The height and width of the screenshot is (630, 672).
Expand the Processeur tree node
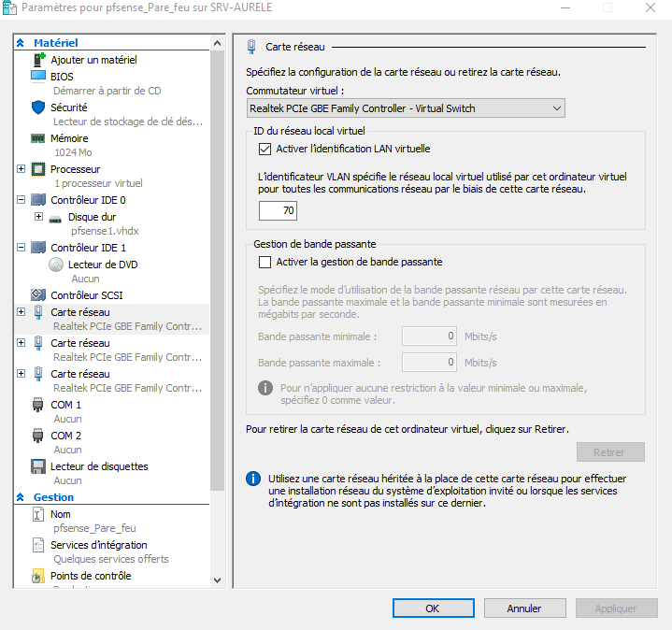[21, 169]
